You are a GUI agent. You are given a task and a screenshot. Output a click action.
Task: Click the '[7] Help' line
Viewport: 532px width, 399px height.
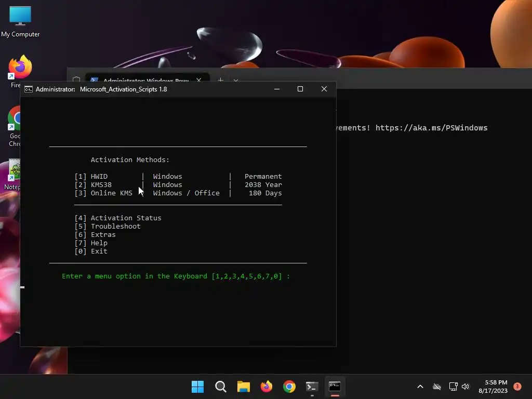pyautogui.click(x=91, y=243)
